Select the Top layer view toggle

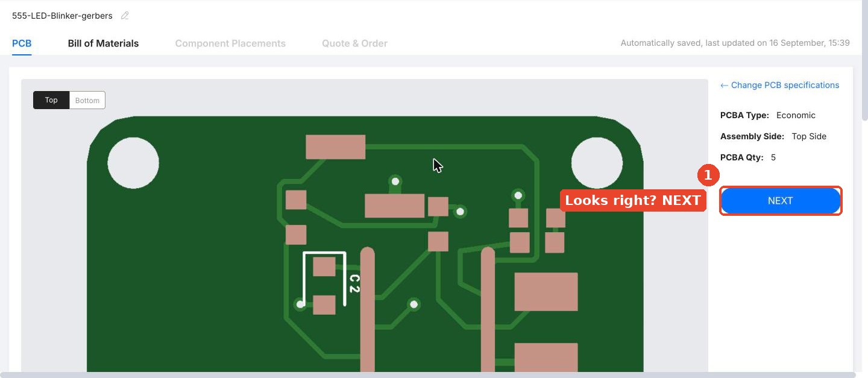coord(51,100)
